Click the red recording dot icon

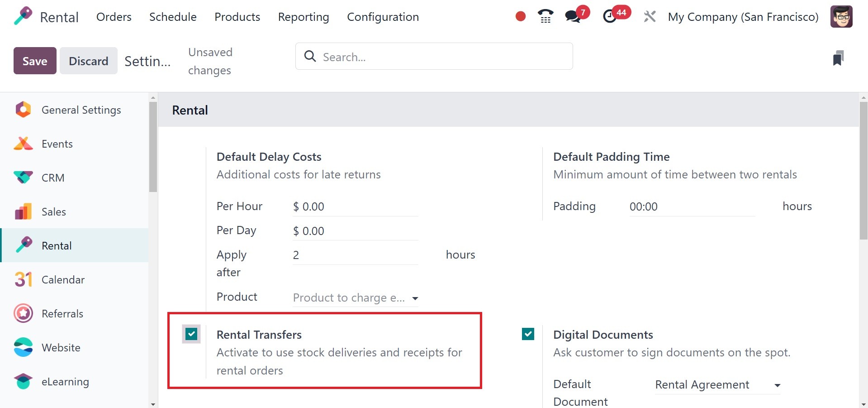click(521, 17)
